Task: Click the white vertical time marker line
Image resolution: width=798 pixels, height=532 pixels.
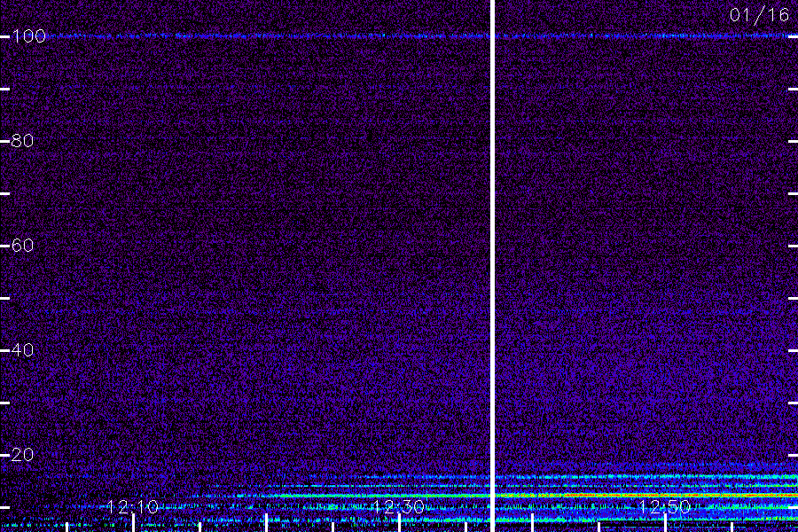Action: pyautogui.click(x=492, y=266)
